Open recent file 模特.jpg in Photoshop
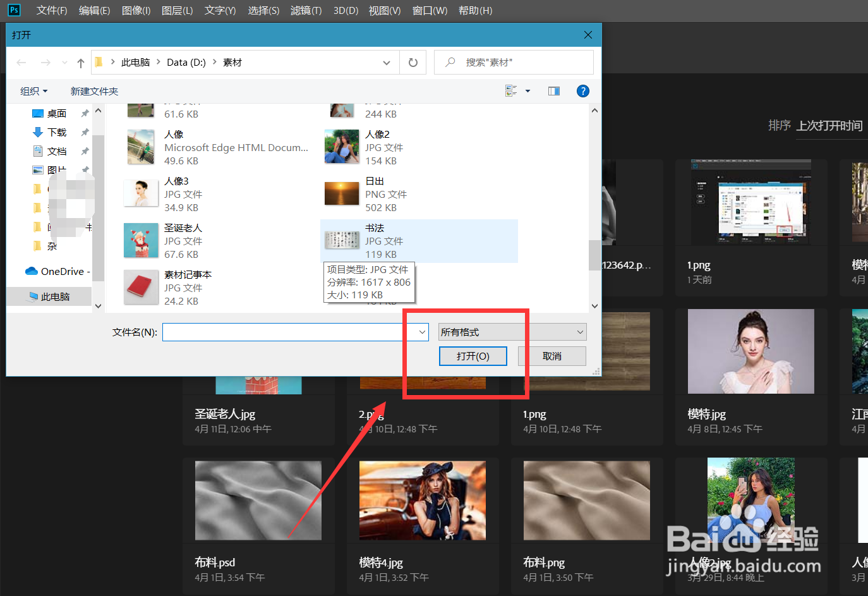This screenshot has height=596, width=868. click(751, 377)
